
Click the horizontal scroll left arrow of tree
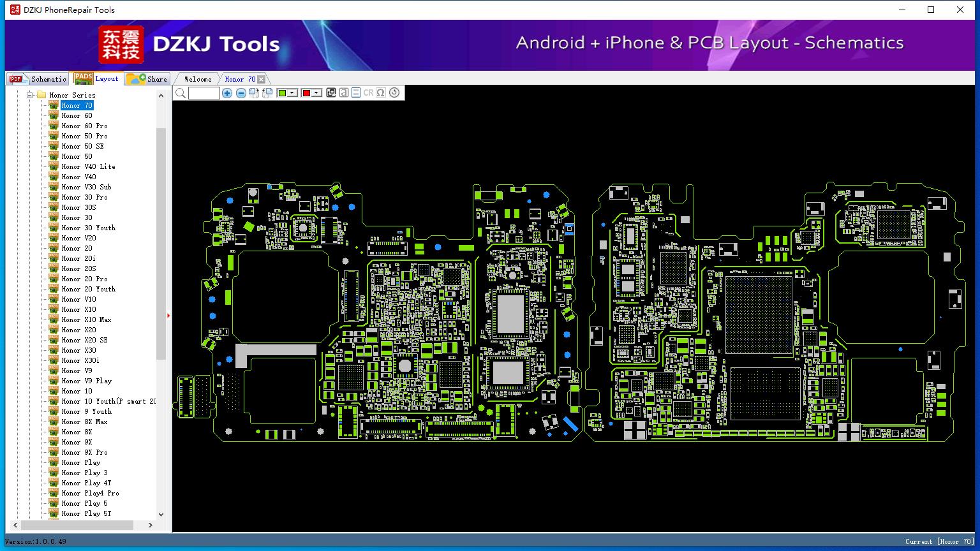point(15,525)
